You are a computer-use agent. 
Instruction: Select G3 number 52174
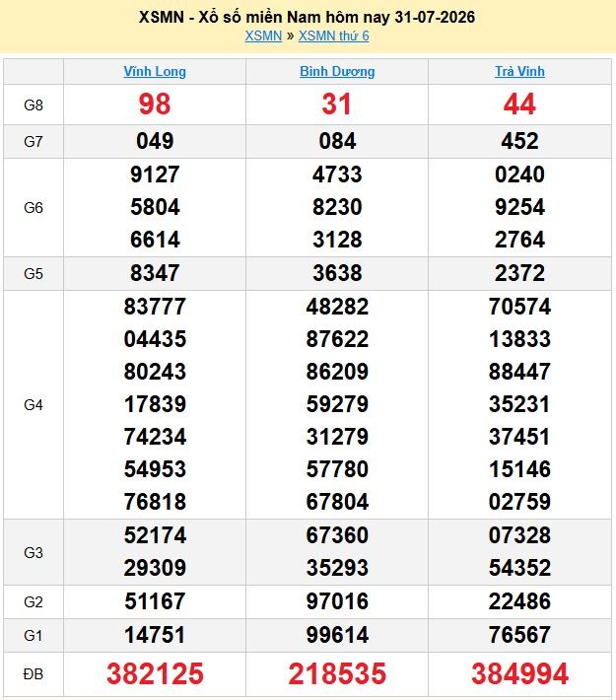point(155,535)
